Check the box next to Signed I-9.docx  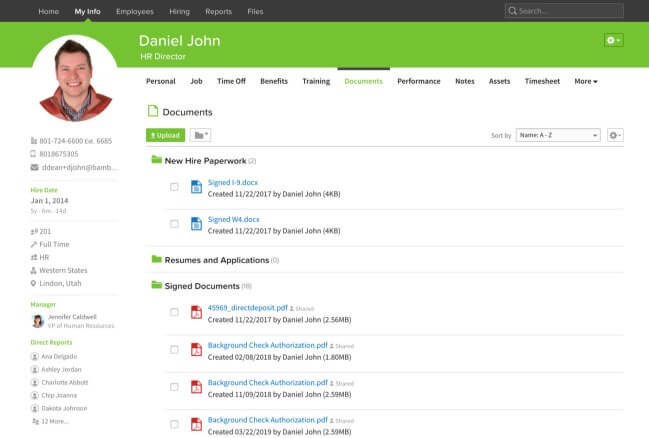tap(174, 187)
